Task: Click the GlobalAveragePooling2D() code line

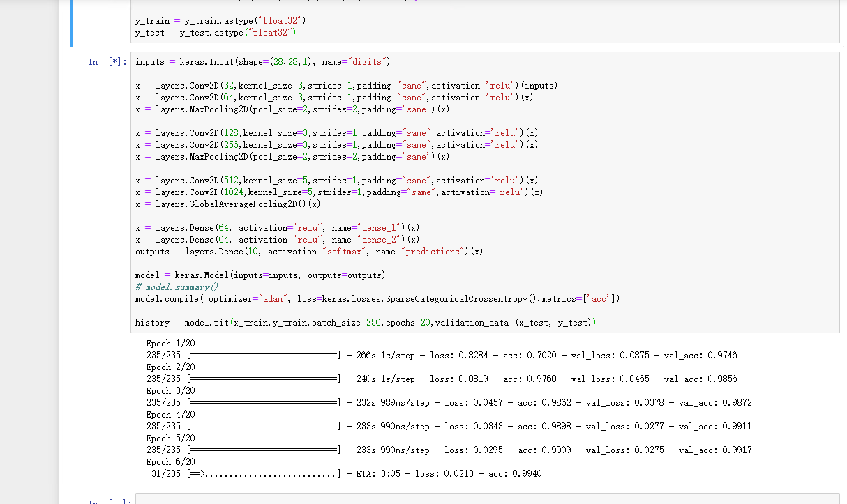Action: coord(228,204)
